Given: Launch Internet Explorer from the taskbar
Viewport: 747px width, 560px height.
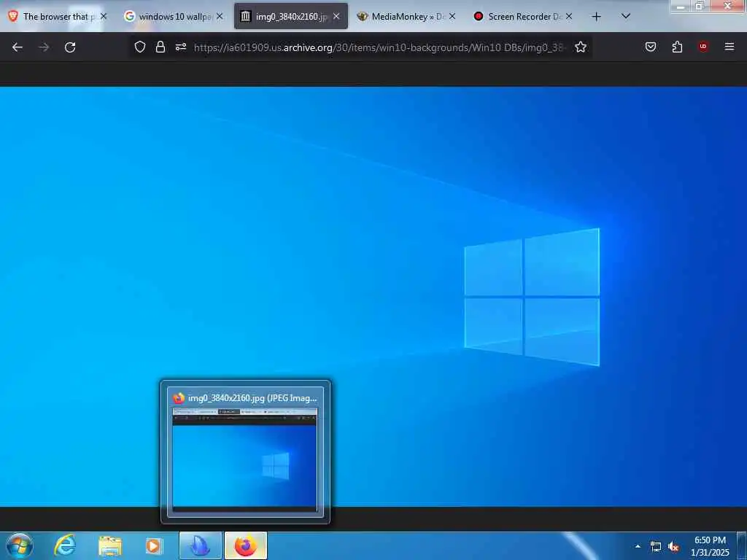Looking at the screenshot, I should pyautogui.click(x=65, y=546).
